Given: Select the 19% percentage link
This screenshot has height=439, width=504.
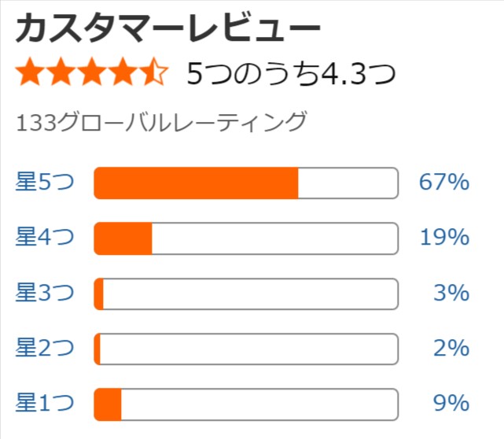Looking at the screenshot, I should click(x=445, y=238).
